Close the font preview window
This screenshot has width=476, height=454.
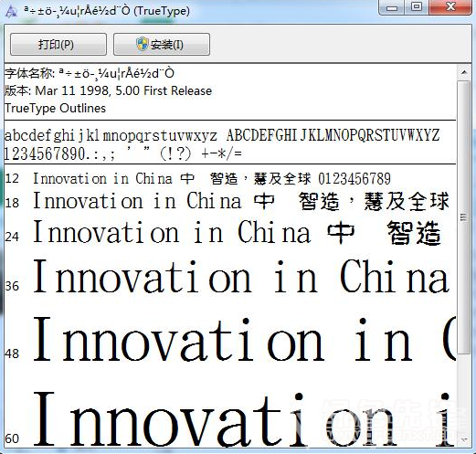point(450,7)
